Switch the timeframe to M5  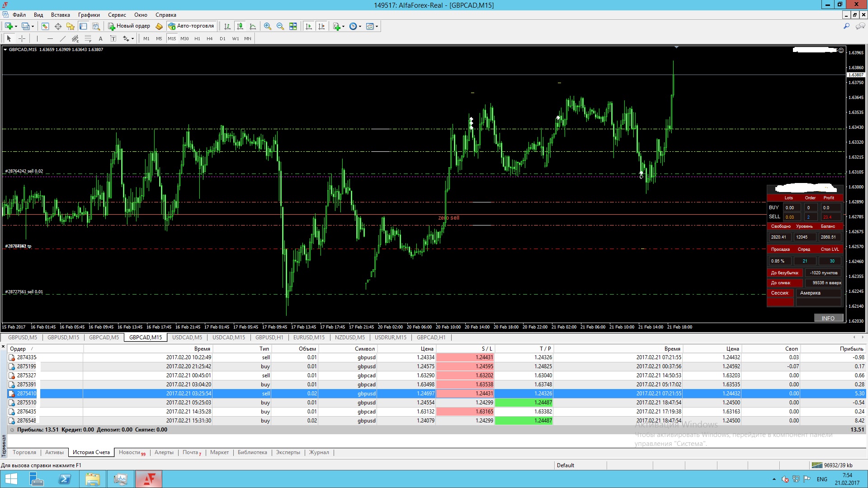click(159, 38)
